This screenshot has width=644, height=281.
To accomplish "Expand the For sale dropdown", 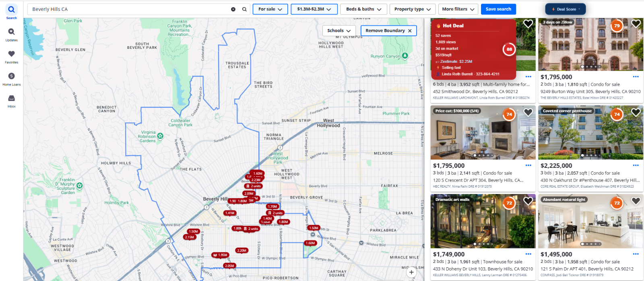I will coord(270,9).
